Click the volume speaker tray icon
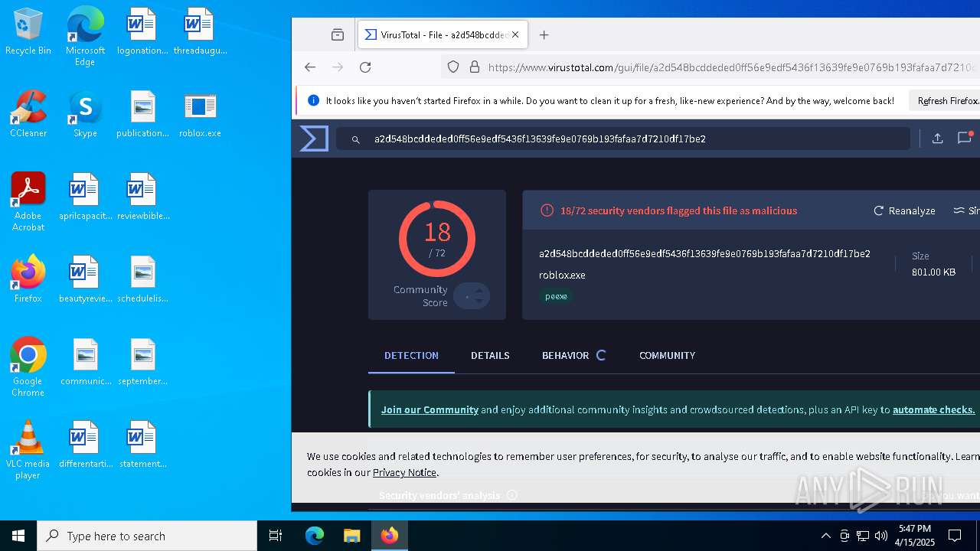This screenshot has height=551, width=980. (x=881, y=536)
